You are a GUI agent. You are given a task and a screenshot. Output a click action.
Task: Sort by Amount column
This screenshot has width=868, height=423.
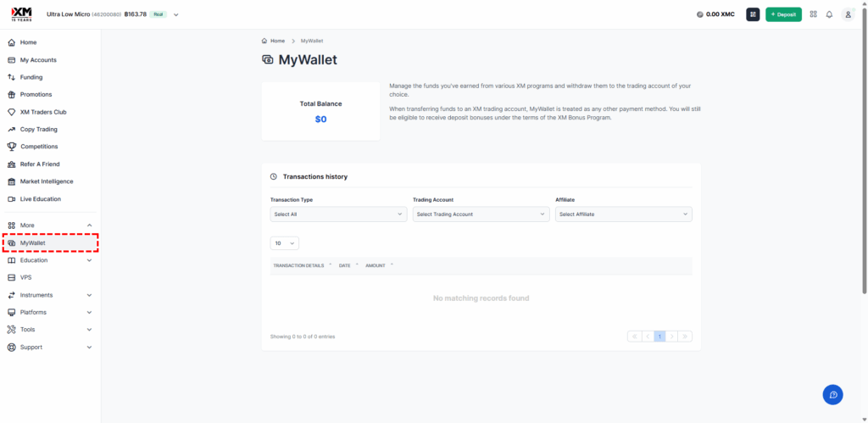pos(379,266)
